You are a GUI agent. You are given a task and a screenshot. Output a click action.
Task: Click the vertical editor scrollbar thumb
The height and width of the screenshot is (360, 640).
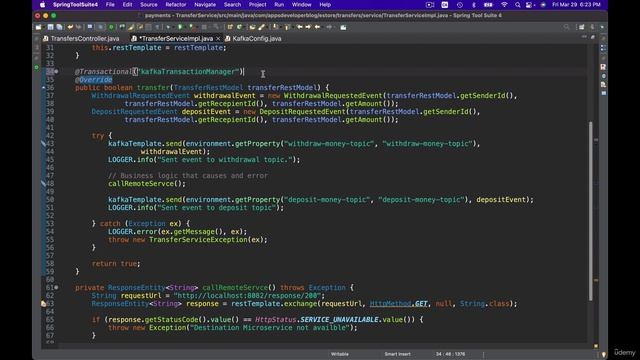[590, 211]
